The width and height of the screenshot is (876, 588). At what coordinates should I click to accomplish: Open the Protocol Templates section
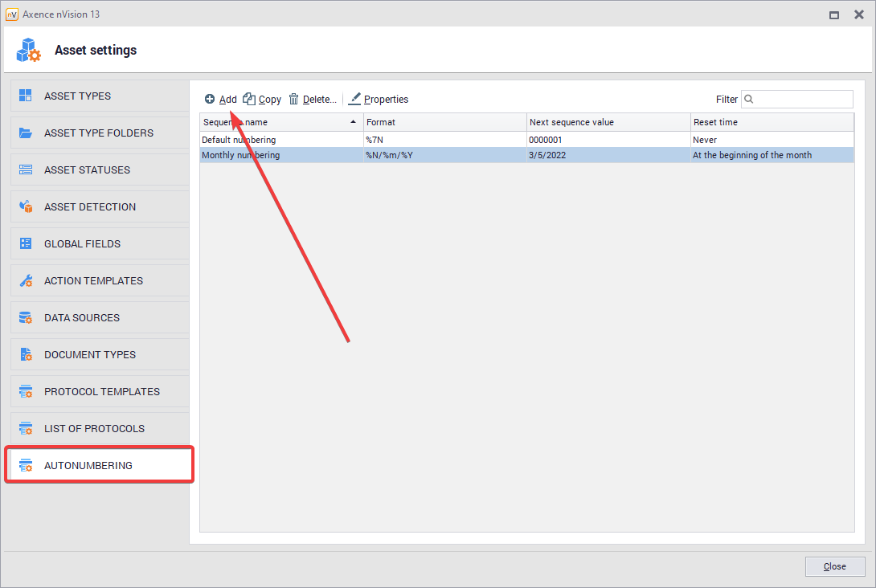tap(100, 392)
